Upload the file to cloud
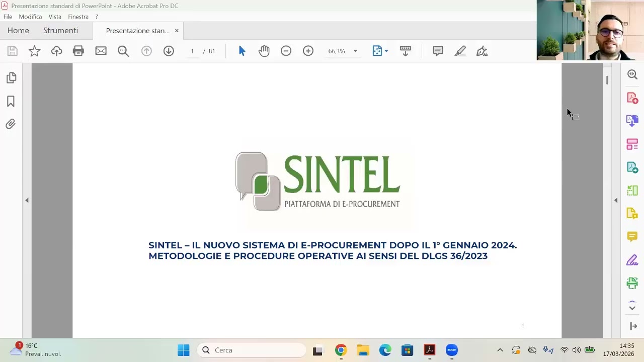Screen dimensions: 644x362 56,51
